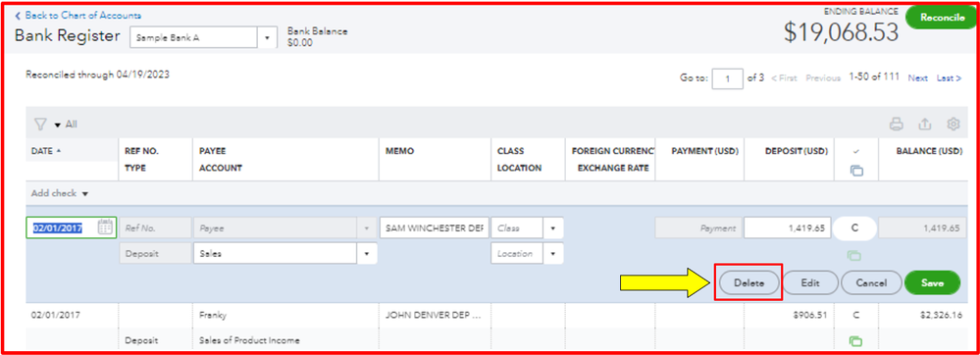This screenshot has height=355, width=980.
Task: Click the PAYMENT (USD) column header
Action: click(x=705, y=151)
